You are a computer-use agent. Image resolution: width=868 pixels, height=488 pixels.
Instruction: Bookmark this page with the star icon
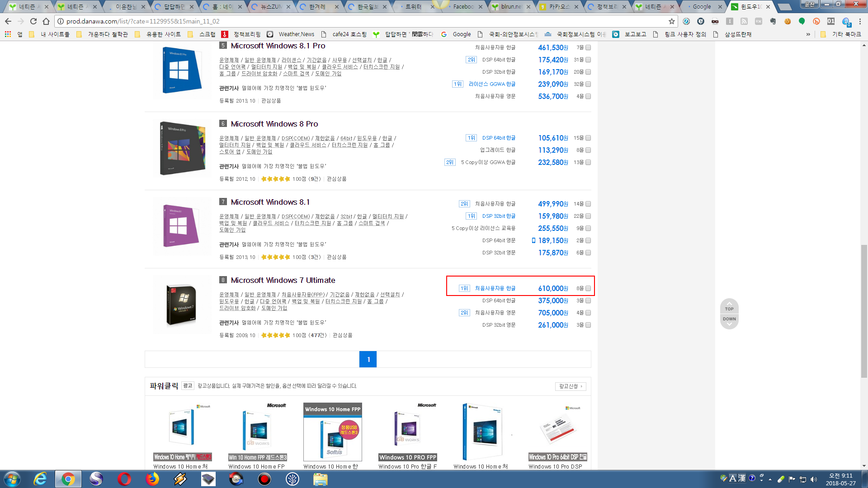672,21
